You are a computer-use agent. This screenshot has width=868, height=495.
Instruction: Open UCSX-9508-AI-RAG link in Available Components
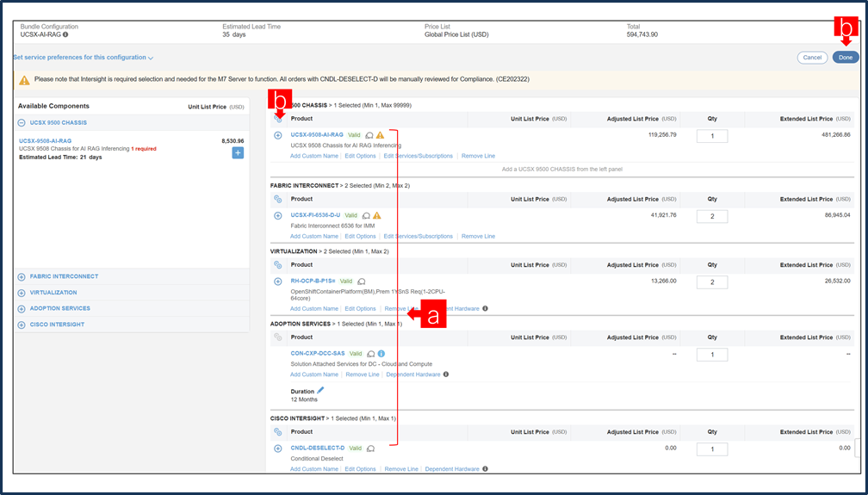click(x=46, y=141)
